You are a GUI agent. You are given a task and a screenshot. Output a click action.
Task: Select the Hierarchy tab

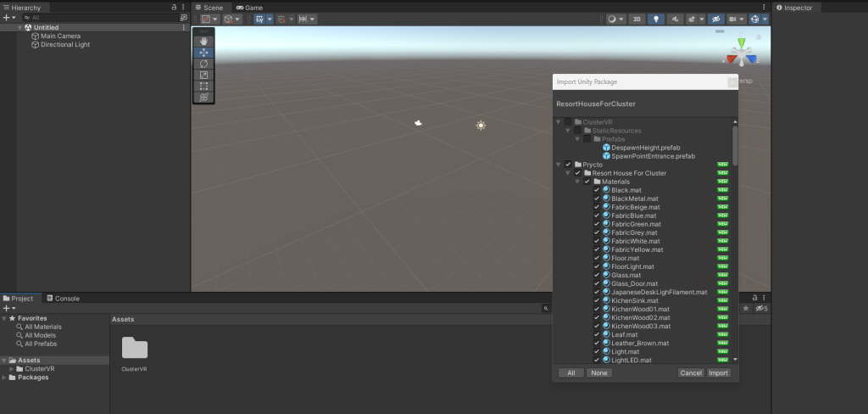[22, 8]
